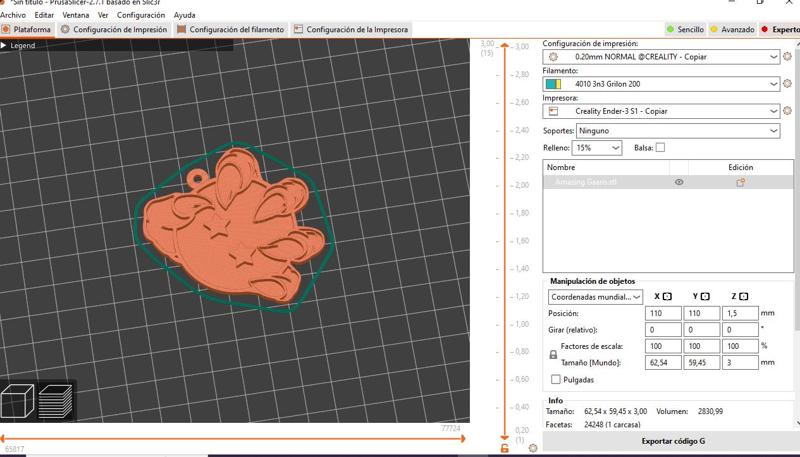This screenshot has width=800, height=457.
Task: Open Soportes dropdown showing Ninguno
Action: coord(678,131)
